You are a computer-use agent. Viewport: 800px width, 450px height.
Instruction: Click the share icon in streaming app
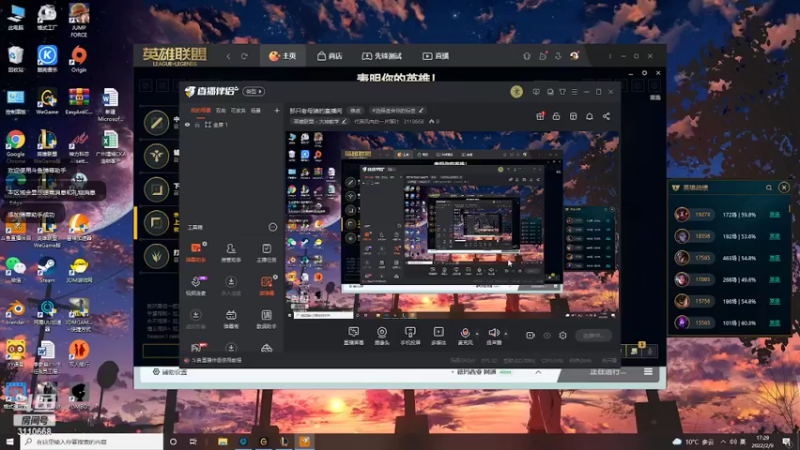pyautogui.click(x=606, y=116)
